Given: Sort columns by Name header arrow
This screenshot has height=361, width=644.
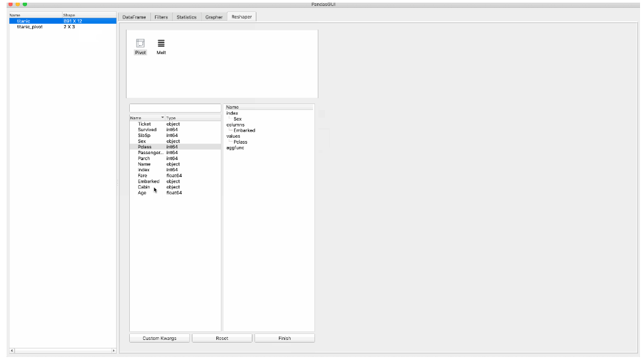Looking at the screenshot, I should point(162,118).
